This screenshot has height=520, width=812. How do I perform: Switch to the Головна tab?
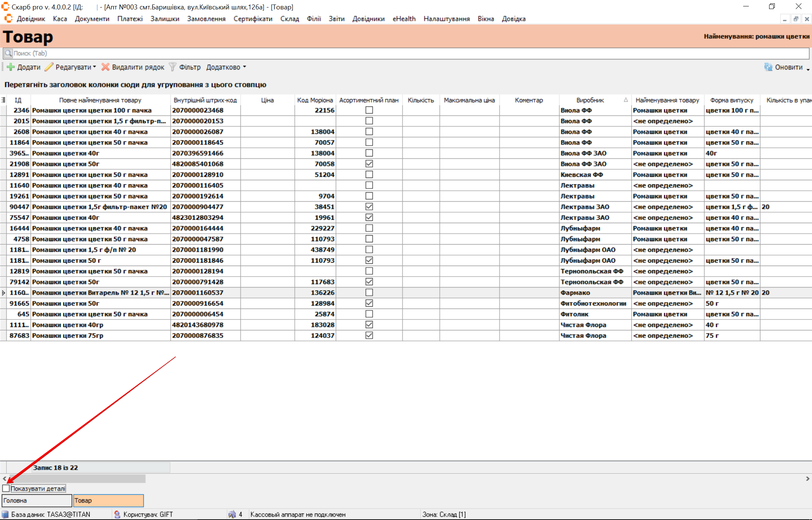click(x=36, y=500)
